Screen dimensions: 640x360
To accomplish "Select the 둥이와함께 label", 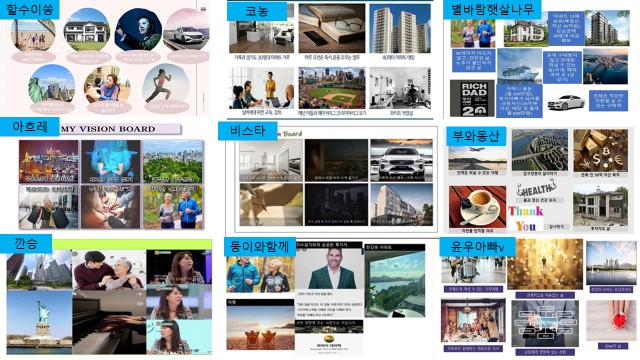I will [260, 247].
